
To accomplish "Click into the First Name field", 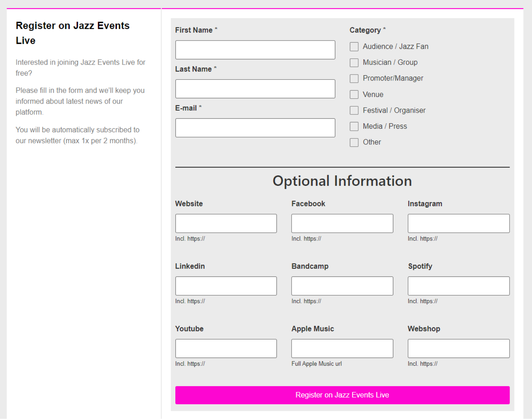I will click(255, 50).
